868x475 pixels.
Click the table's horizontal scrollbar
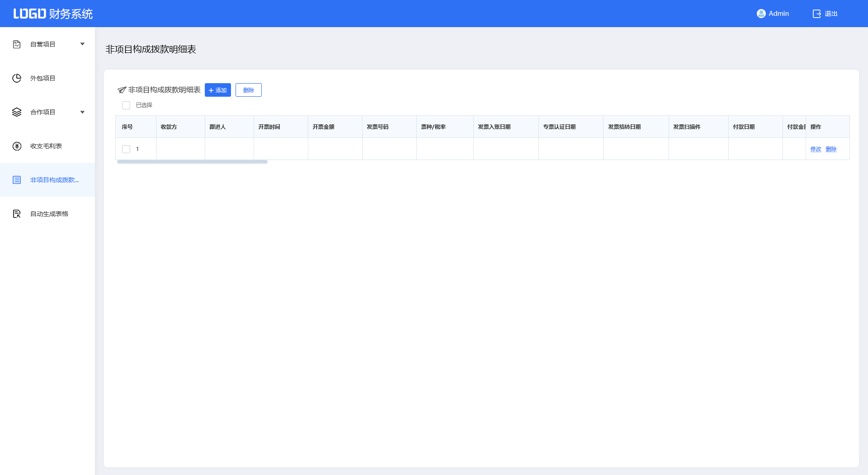point(192,162)
